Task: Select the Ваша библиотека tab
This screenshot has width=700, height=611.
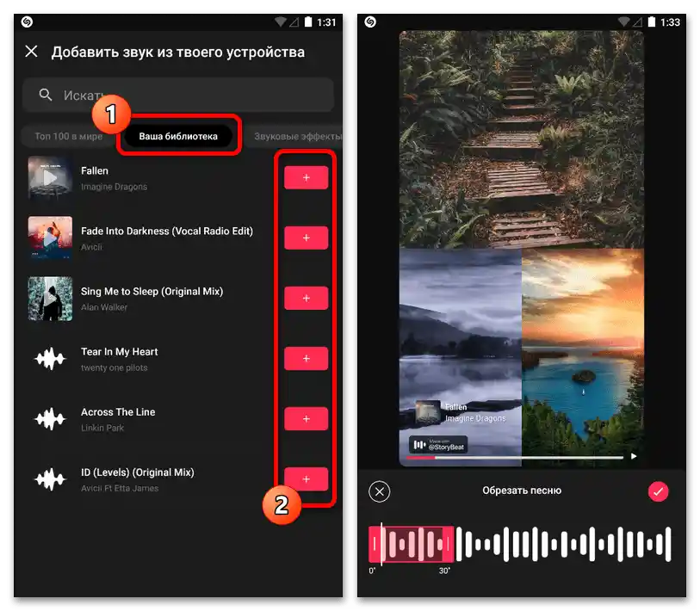Action: tap(178, 136)
